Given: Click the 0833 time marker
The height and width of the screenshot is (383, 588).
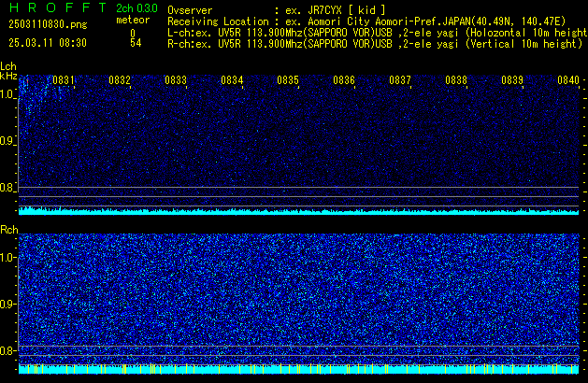Looking at the screenshot, I should coord(176,80).
